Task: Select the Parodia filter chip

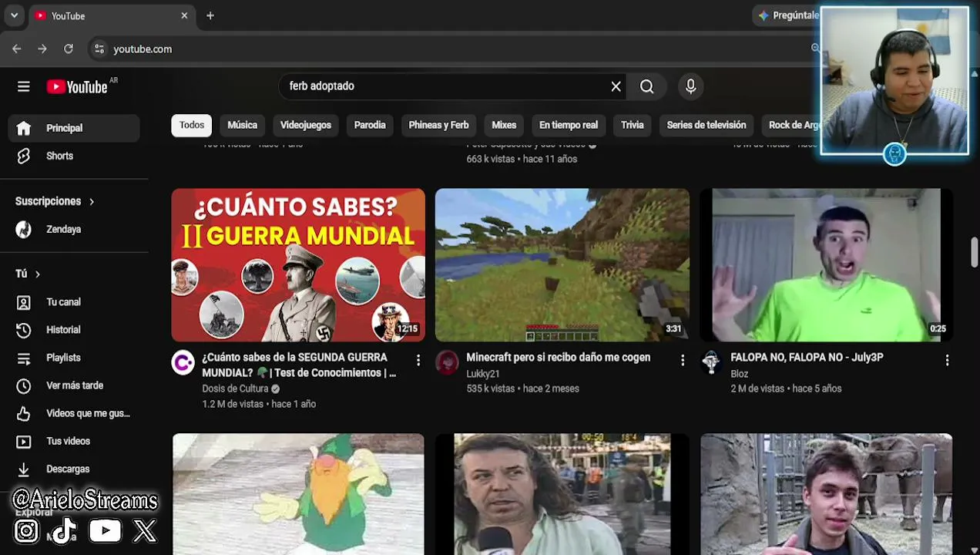Action: [370, 125]
